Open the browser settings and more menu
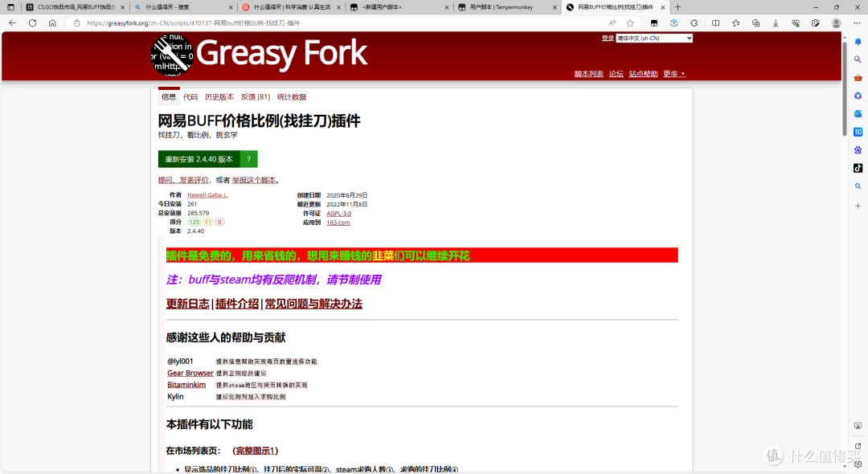 tap(857, 23)
